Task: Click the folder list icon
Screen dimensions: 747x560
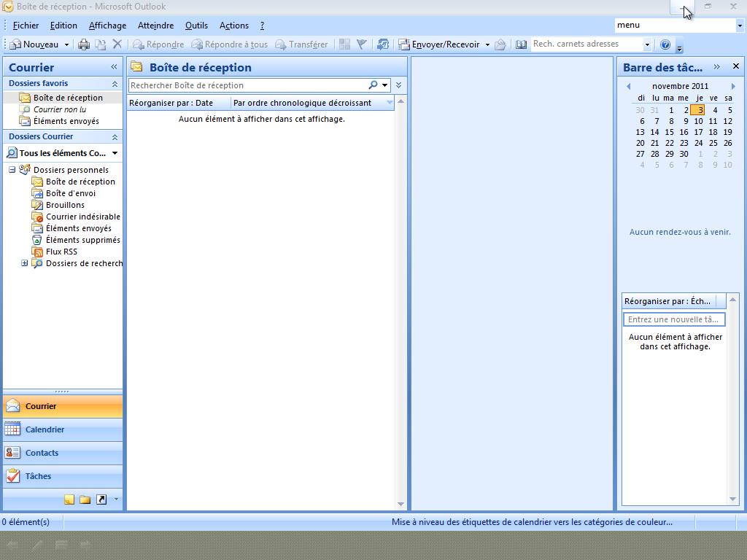Action: coord(85,499)
